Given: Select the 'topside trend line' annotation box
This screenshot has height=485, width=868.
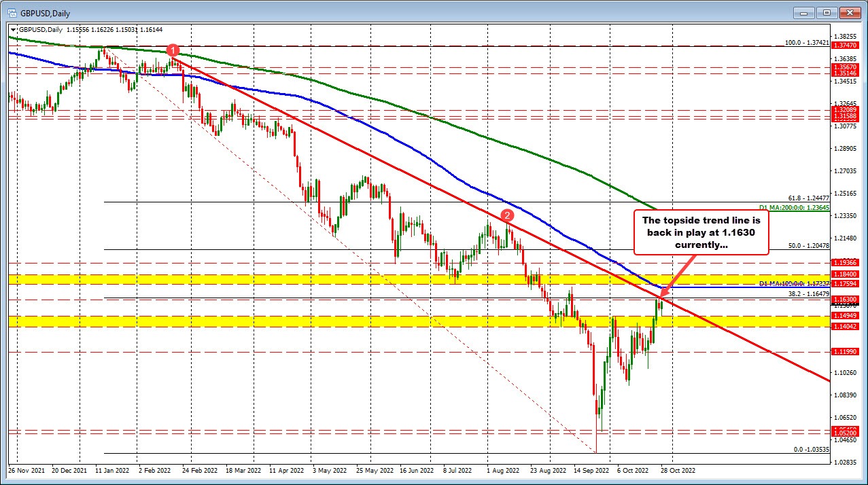Looking at the screenshot, I should click(700, 232).
